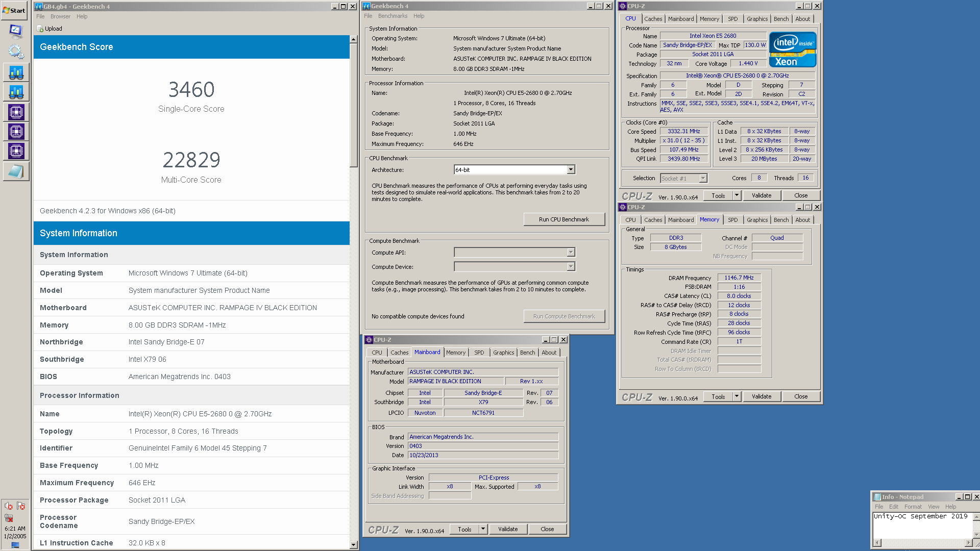Click Run CPU Benchmark button

pos(564,219)
